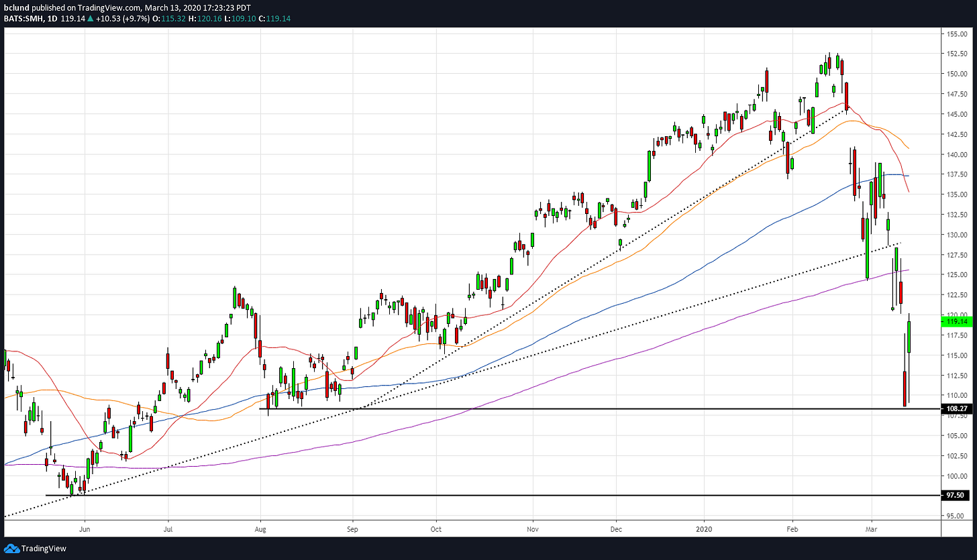
Task: Click the 142.50 price axis label
Action: [x=957, y=134]
